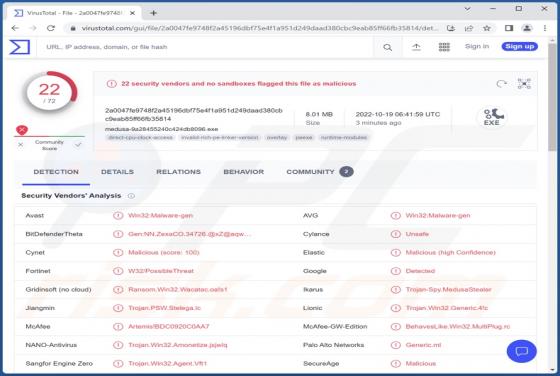
Task: Open the similar files graph icon
Action: (524, 84)
